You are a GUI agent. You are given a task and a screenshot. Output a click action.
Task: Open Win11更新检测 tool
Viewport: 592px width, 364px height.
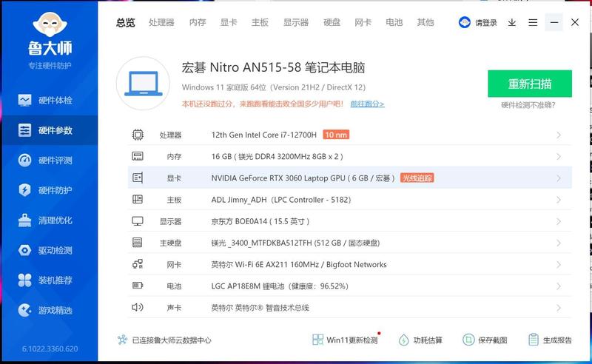coord(346,340)
